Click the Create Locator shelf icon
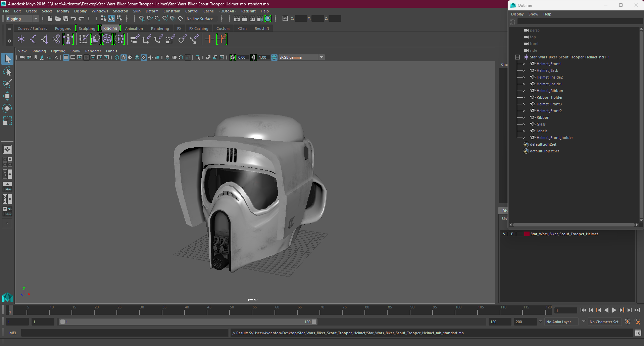Viewport: 644px width, 346px height. 21,39
